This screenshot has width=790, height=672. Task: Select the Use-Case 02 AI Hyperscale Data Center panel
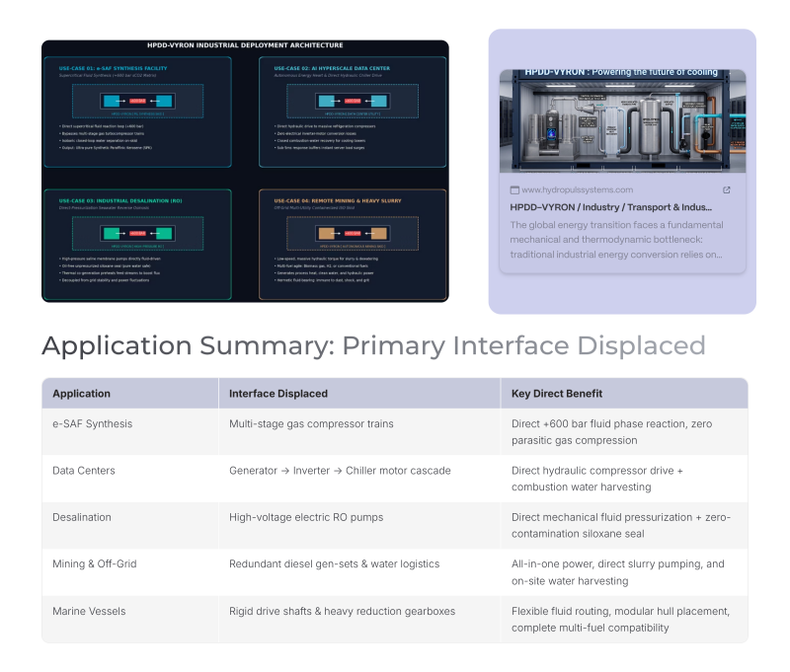pos(353,112)
